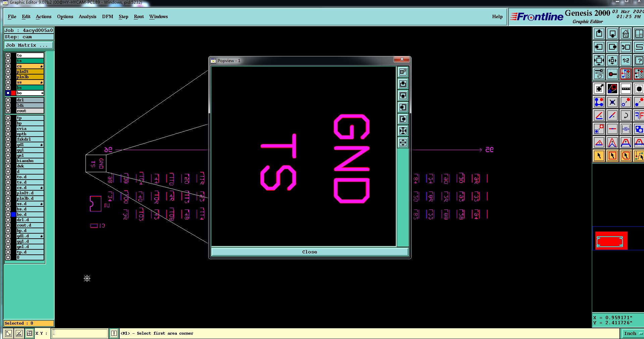Select the polygon area select arrow tool
This screenshot has width=644, height=339.
626,156
